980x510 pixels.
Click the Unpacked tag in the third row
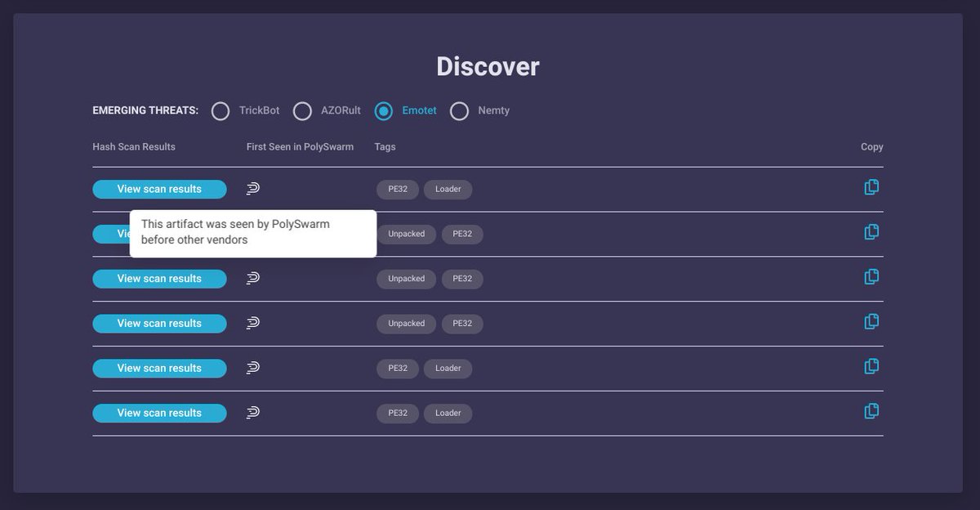[407, 280]
